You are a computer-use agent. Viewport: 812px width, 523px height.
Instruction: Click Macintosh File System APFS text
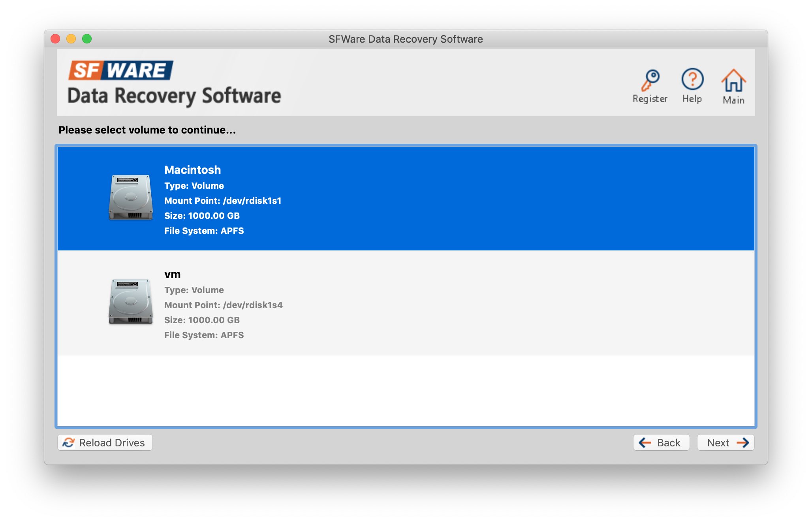coord(204,231)
